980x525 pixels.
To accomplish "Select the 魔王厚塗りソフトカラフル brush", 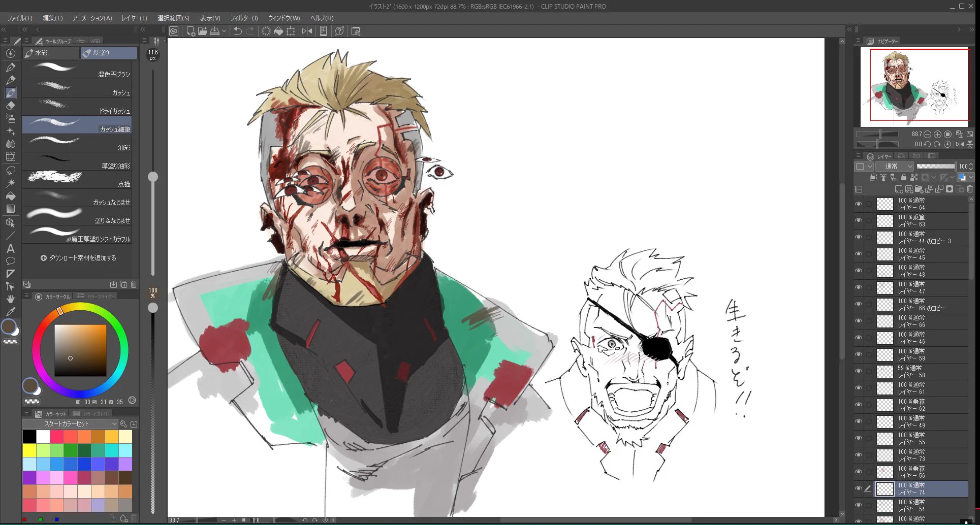I will pos(77,235).
